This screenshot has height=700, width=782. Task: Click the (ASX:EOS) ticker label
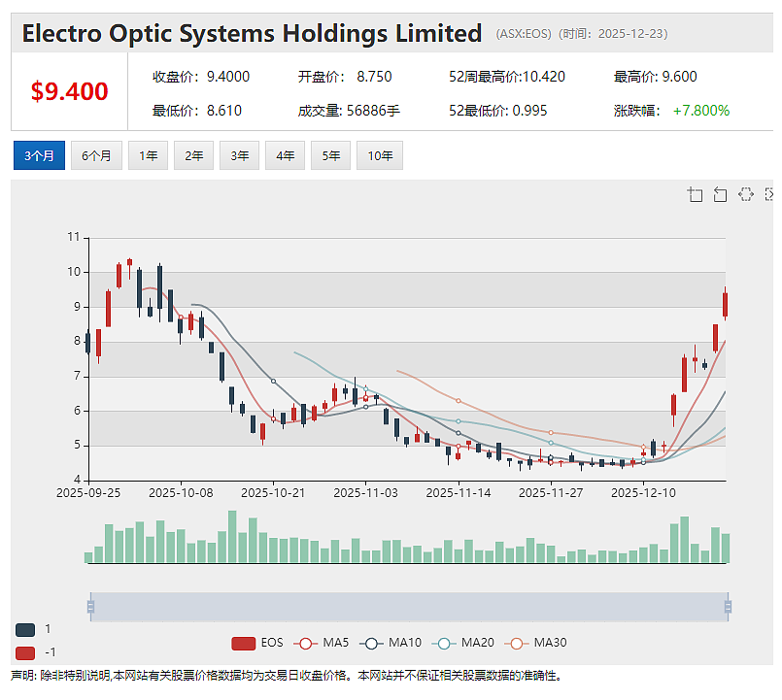point(524,33)
